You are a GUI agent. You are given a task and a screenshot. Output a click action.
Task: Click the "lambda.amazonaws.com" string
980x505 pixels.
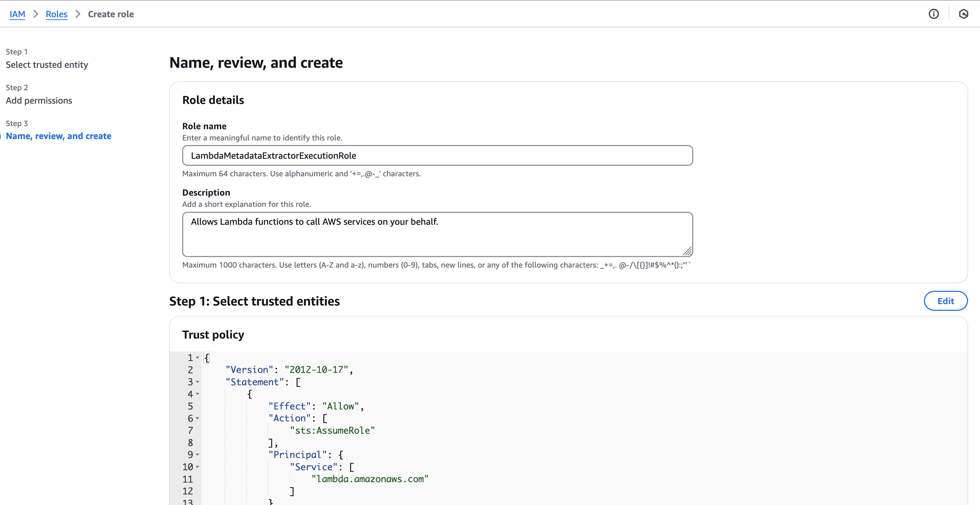[370, 479]
